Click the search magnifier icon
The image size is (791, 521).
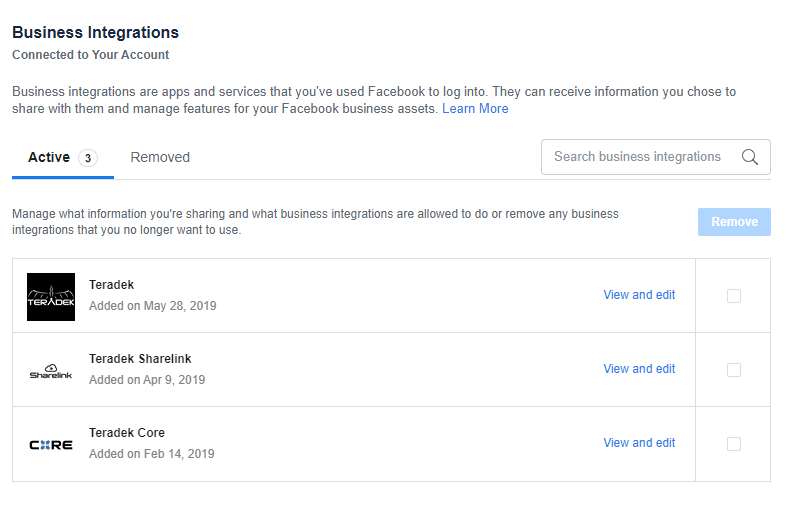[749, 157]
